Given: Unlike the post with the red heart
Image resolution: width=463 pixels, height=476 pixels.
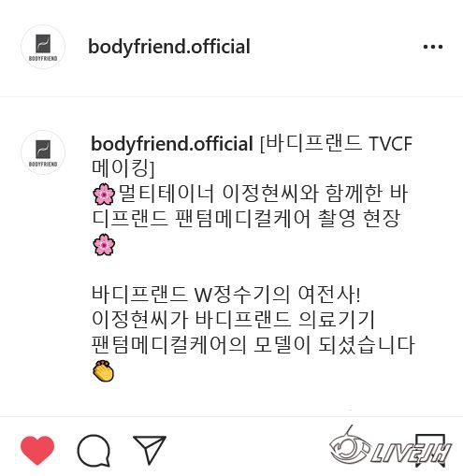Looking at the screenshot, I should tap(37, 450).
